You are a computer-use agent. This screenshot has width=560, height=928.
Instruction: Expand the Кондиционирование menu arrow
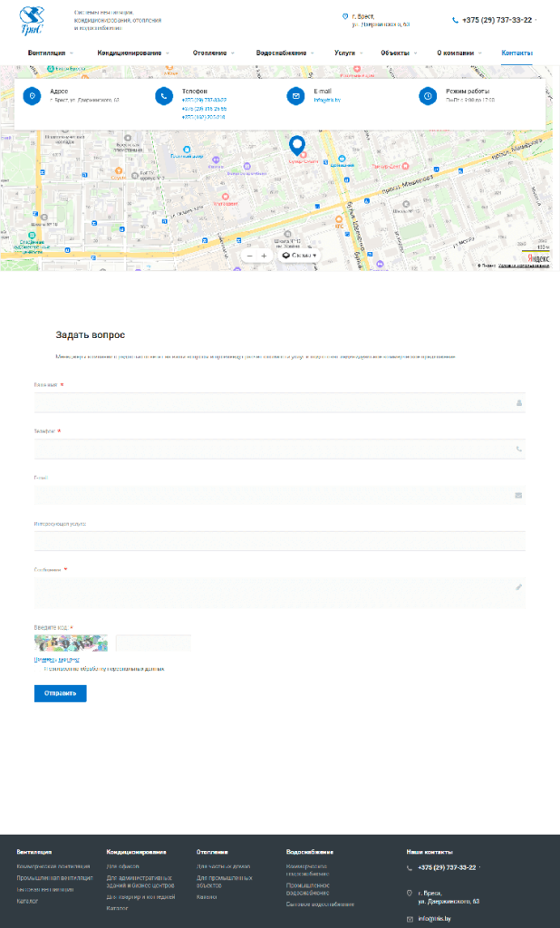click(x=168, y=53)
